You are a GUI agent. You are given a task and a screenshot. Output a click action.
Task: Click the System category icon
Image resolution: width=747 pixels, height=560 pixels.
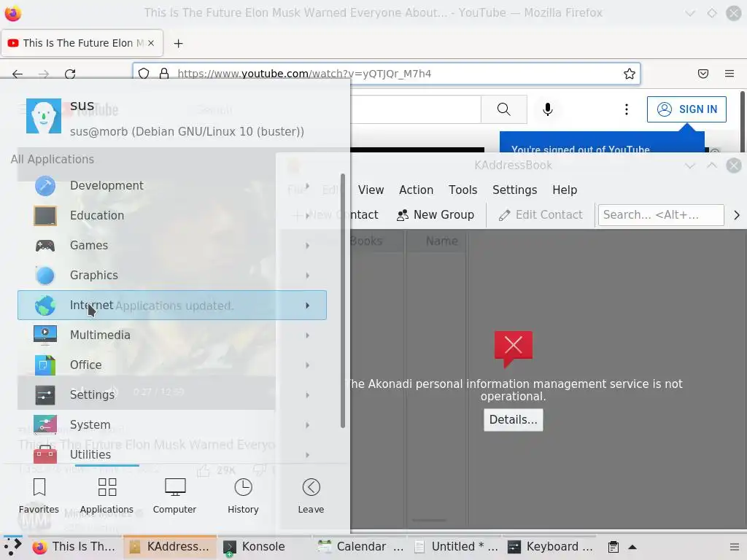pyautogui.click(x=45, y=425)
